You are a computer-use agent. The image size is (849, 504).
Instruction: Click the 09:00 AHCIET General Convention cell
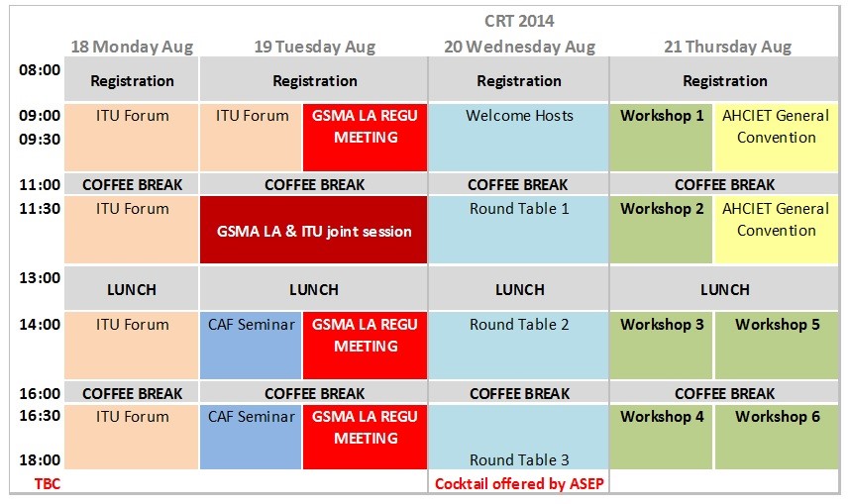click(x=777, y=126)
